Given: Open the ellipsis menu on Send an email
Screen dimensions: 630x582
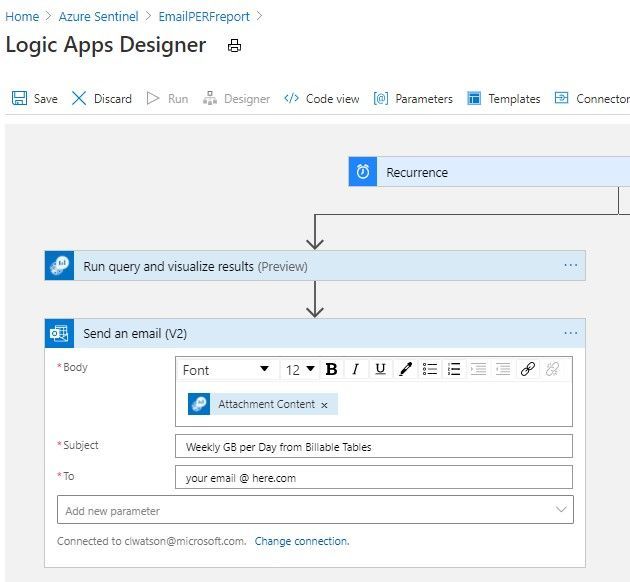Looking at the screenshot, I should pos(571,333).
